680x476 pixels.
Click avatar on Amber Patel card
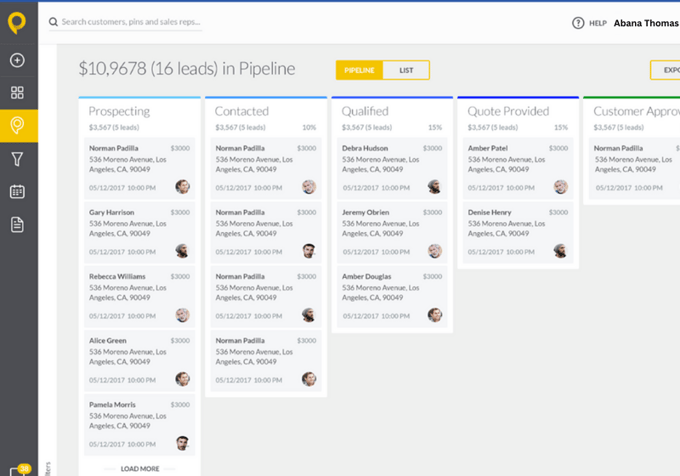(560, 186)
